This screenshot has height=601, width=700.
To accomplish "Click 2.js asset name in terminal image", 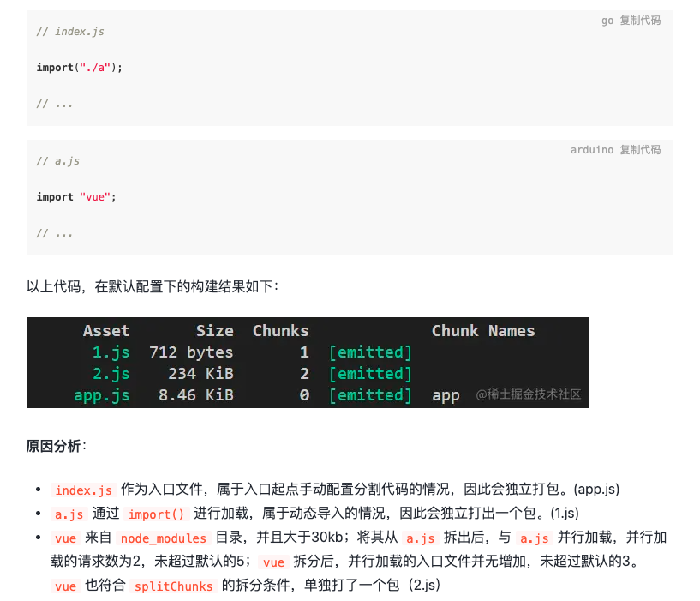I will point(111,374).
